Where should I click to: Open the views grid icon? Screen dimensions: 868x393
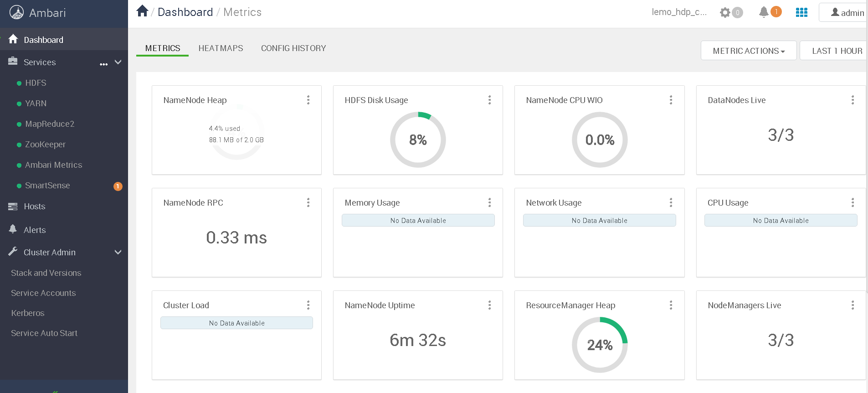[801, 12]
